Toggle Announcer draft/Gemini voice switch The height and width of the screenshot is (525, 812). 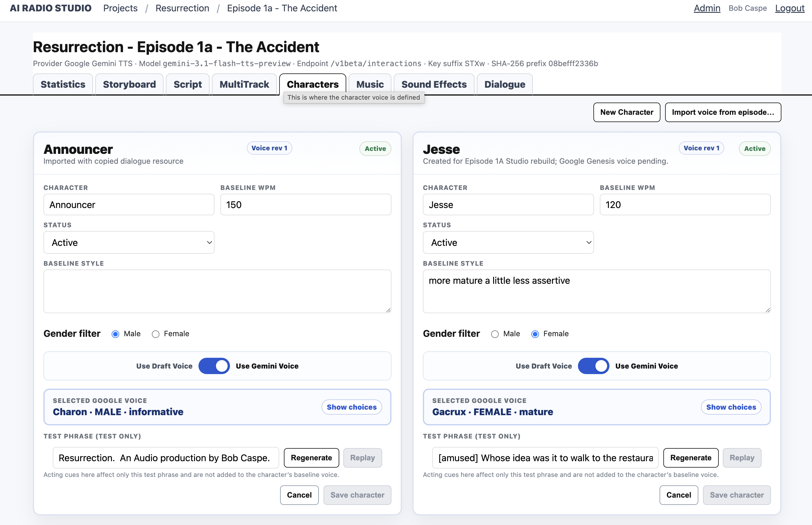point(214,366)
